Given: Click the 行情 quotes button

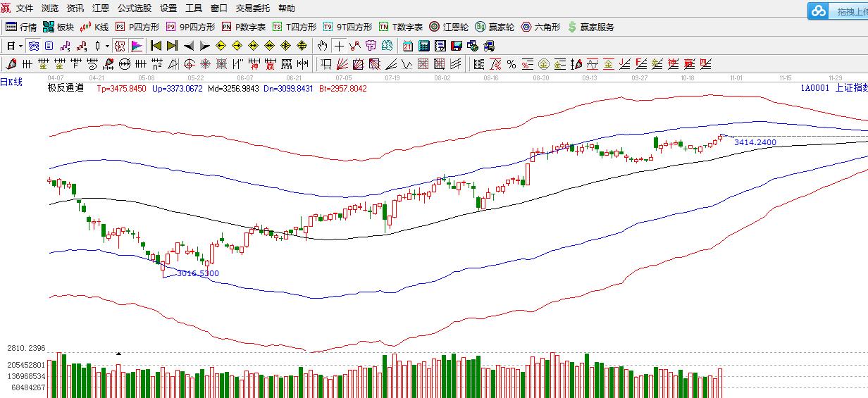Looking at the screenshot, I should click(x=21, y=27).
